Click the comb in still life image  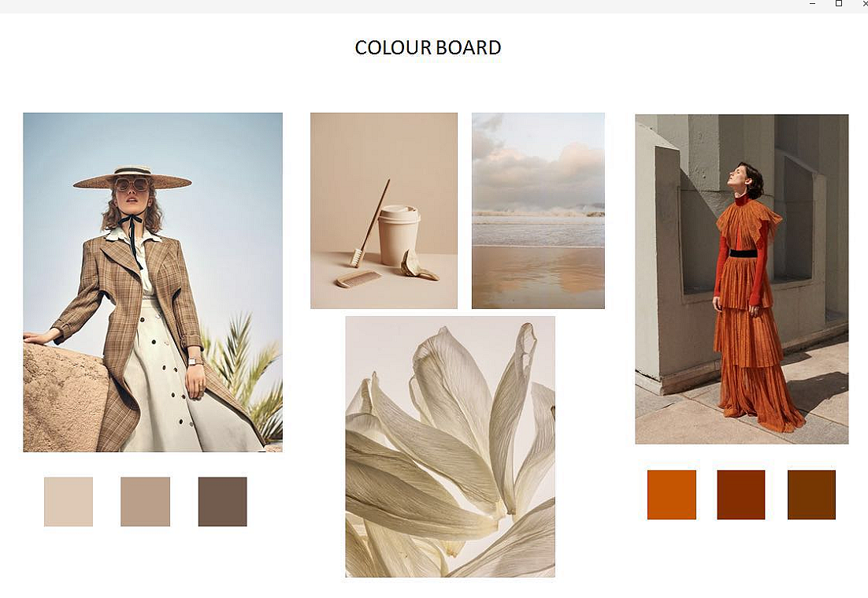(x=358, y=278)
